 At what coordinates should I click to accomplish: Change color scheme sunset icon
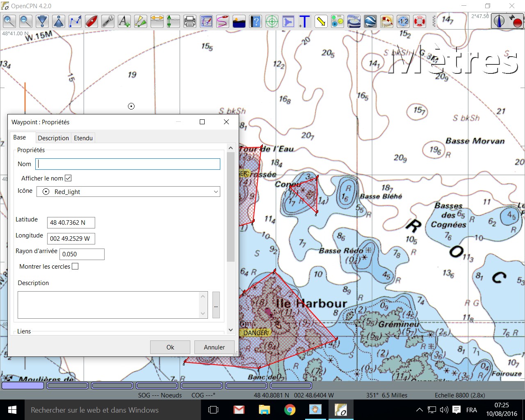(239, 21)
